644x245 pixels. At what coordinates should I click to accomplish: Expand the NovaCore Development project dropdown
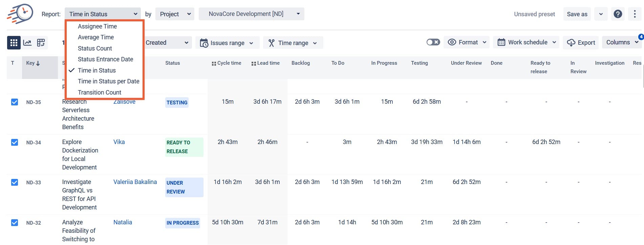[x=252, y=14]
